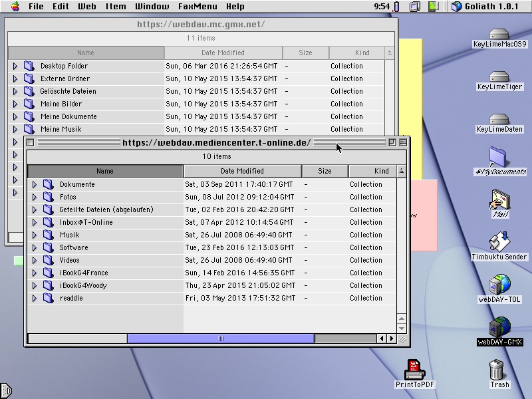Click the Goliath application menu icon
This screenshot has width=532, height=399.
[457, 7]
